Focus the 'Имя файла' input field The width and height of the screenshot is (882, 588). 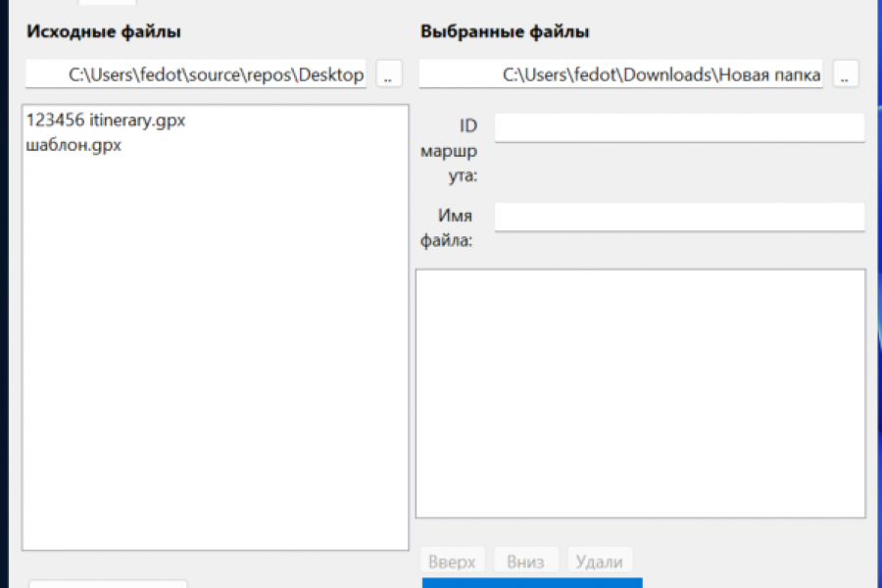click(679, 218)
